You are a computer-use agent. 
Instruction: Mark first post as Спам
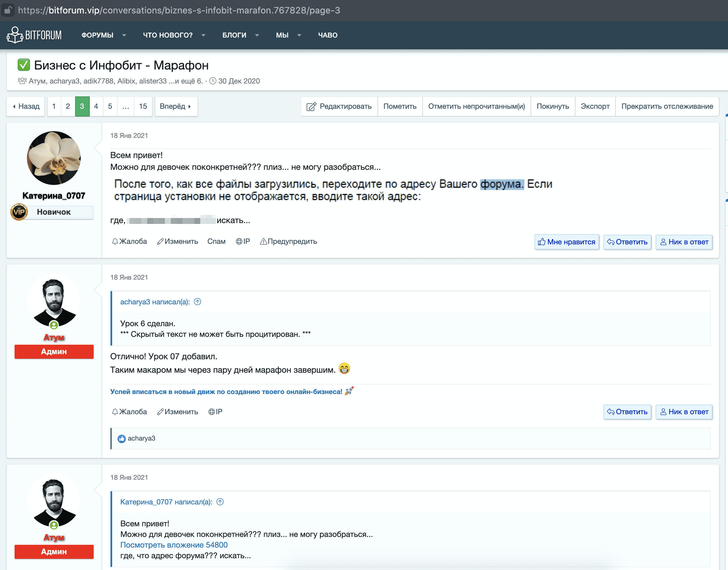pos(216,241)
